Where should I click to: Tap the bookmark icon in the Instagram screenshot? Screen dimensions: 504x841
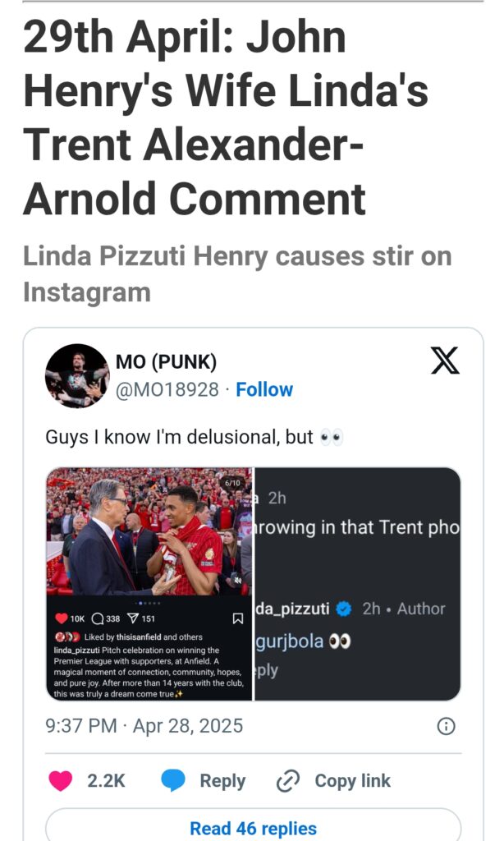pyautogui.click(x=238, y=618)
